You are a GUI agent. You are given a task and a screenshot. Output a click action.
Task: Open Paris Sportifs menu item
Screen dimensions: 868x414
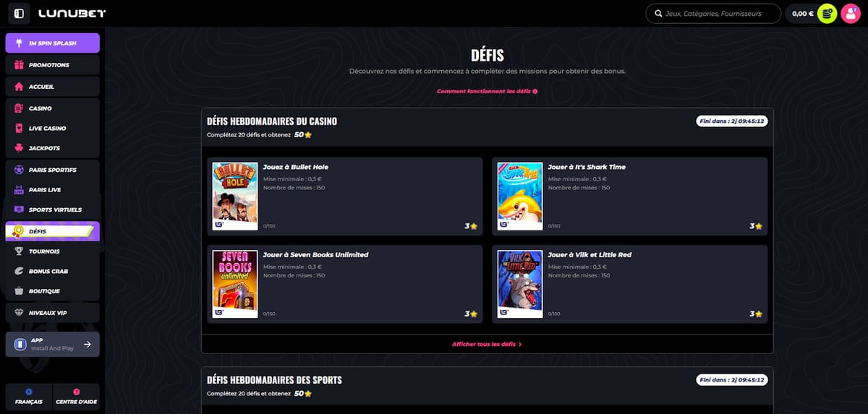[x=52, y=170]
